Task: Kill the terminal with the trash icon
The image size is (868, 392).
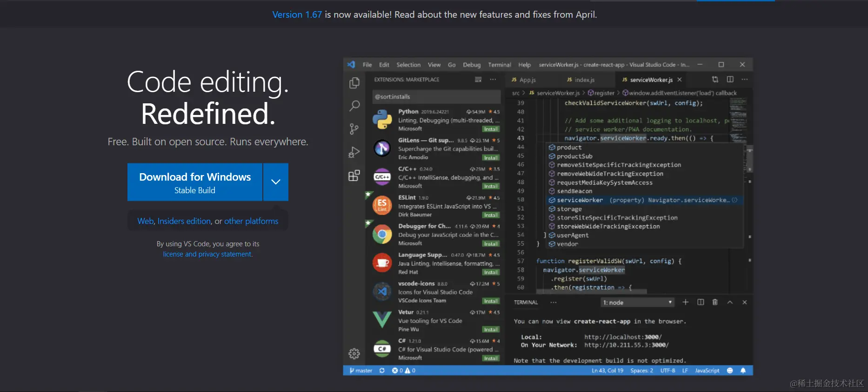Action: click(x=715, y=302)
